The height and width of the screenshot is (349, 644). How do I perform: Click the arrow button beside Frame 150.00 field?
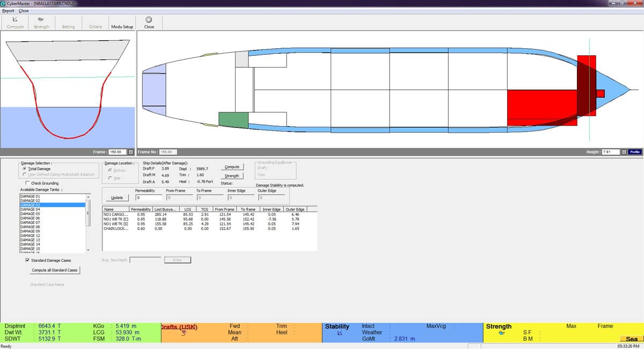click(130, 152)
